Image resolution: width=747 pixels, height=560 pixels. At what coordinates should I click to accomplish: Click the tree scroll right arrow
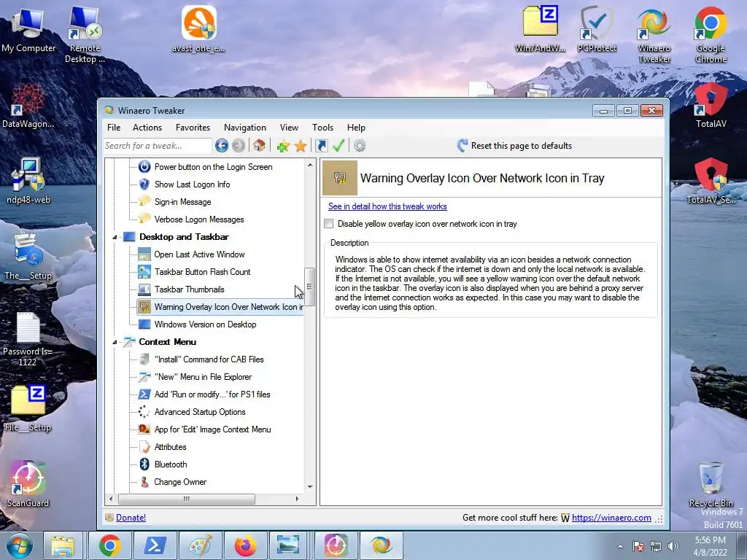pos(298,499)
